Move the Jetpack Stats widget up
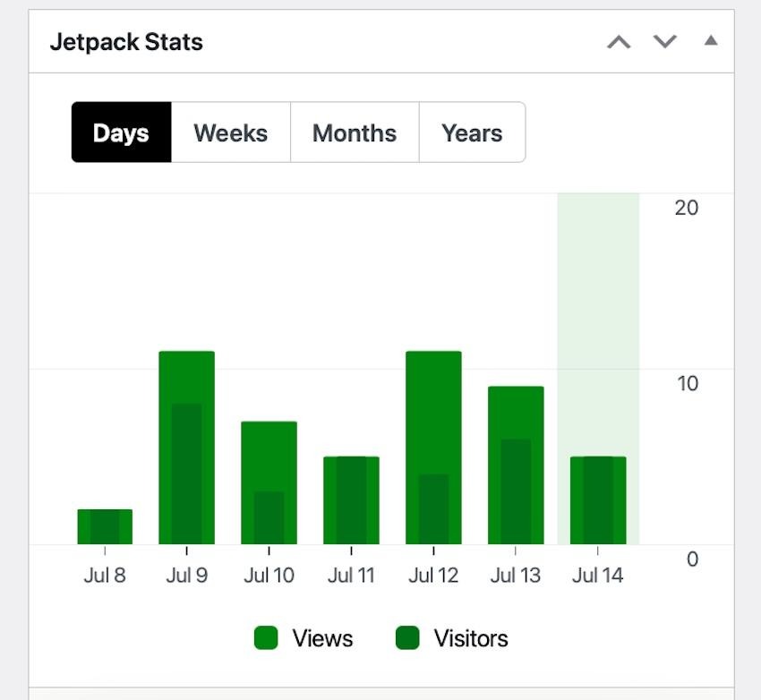 [x=619, y=42]
